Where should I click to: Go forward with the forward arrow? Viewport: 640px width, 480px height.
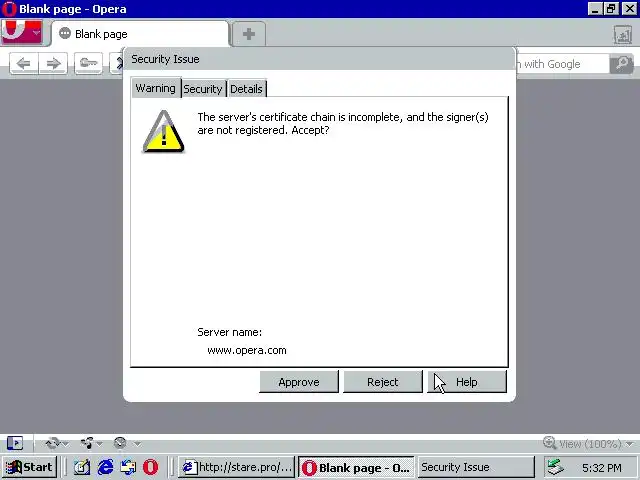[x=53, y=64]
